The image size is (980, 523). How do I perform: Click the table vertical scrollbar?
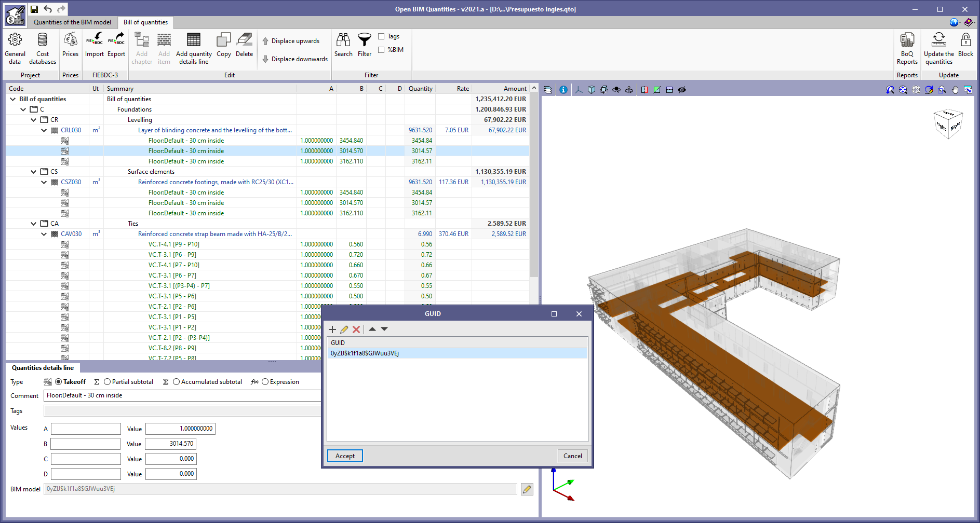click(x=534, y=184)
